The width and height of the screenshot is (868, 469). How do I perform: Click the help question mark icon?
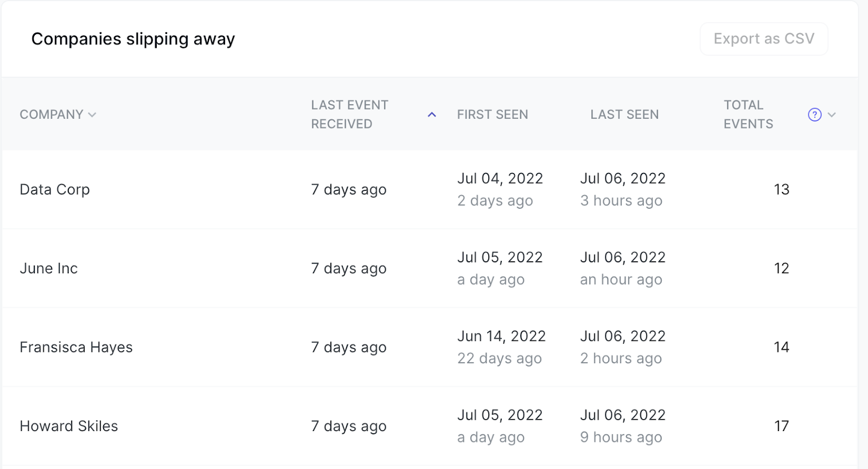(x=814, y=115)
